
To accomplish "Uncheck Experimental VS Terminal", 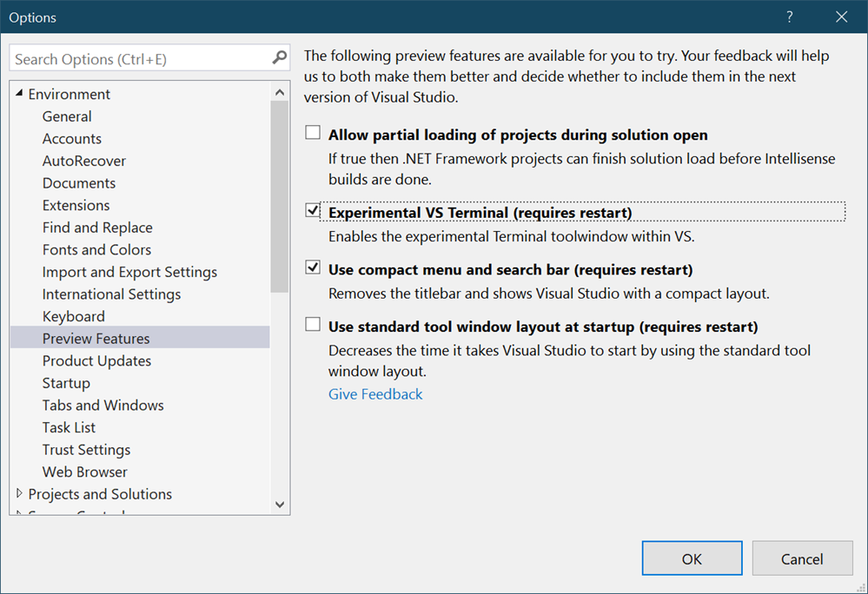I will click(313, 211).
